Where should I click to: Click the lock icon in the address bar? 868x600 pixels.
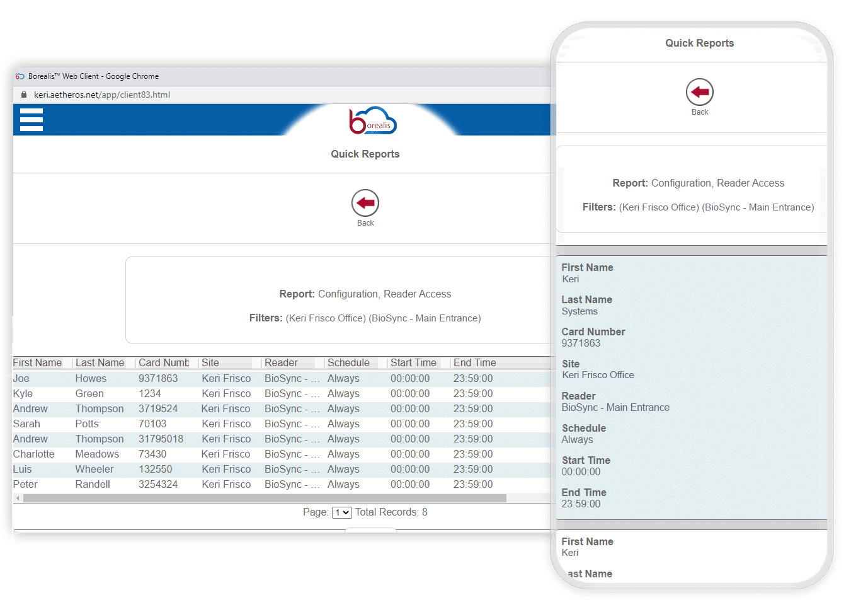pos(24,95)
